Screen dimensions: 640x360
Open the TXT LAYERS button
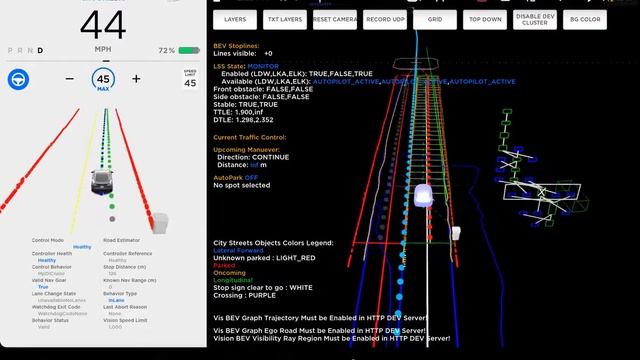click(285, 19)
